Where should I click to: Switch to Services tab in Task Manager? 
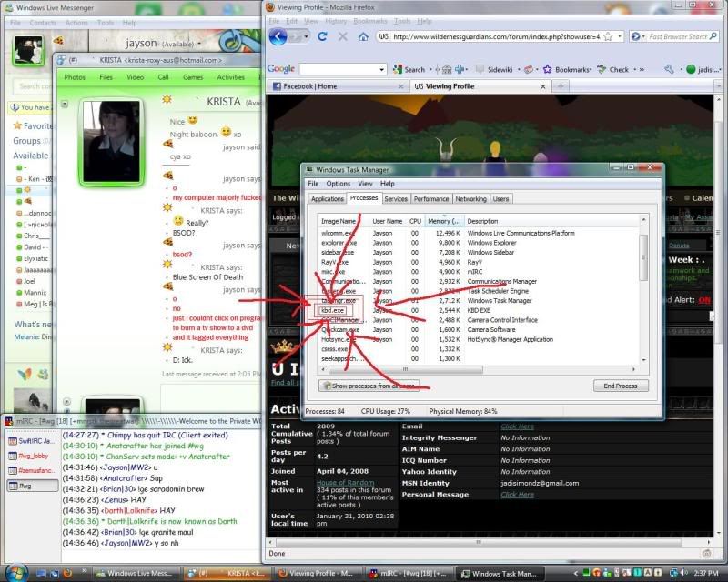[x=396, y=198]
